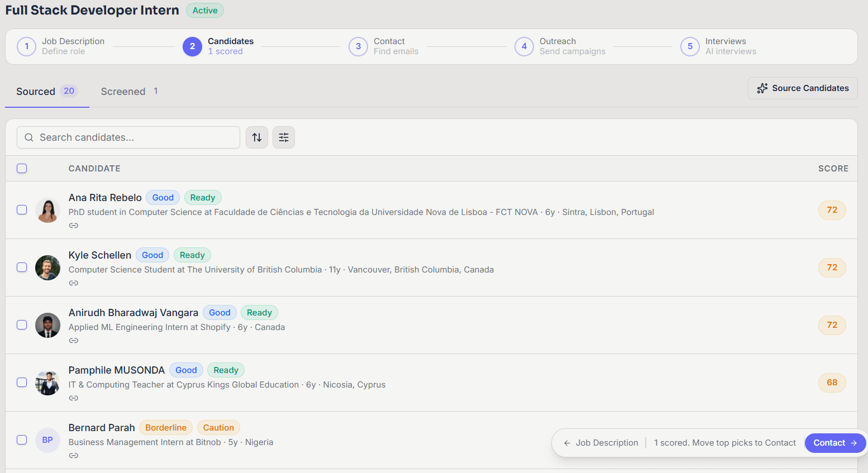
Task: Open Pamphile MUSONDA's profile link icon
Action: point(74,398)
